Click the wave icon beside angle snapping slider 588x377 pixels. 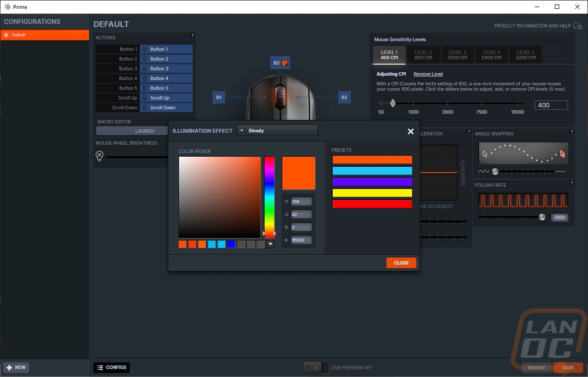484,171
